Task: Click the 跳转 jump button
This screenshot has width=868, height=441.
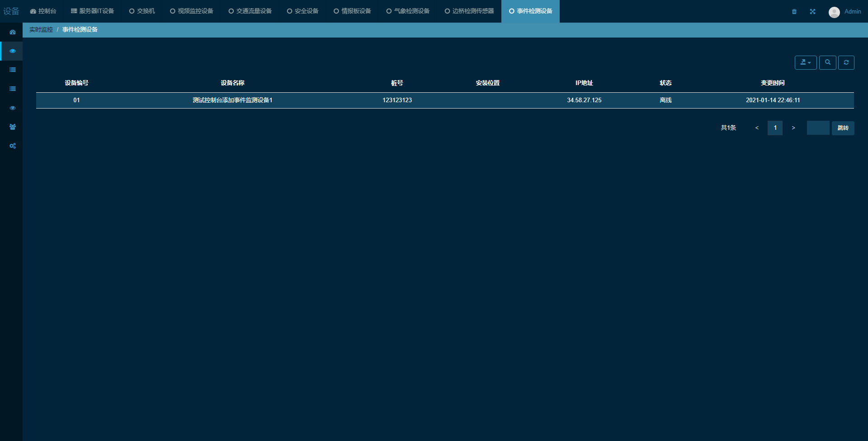Action: coord(843,128)
